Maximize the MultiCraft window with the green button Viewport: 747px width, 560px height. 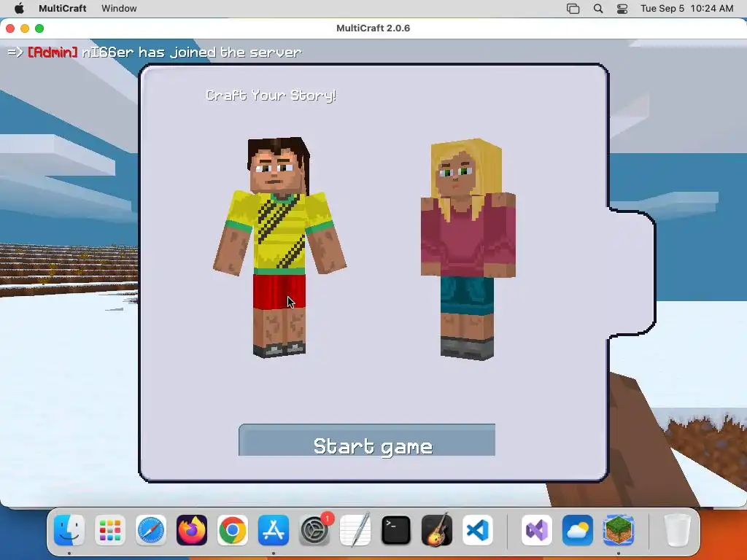click(x=39, y=28)
